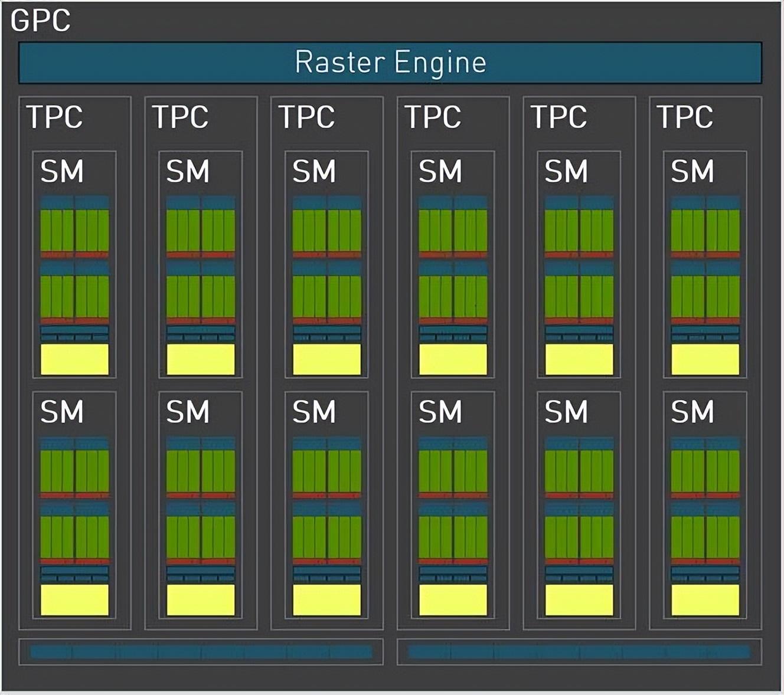
Task: Click yellow block of first TPC's upper SM
Action: pos(74,359)
